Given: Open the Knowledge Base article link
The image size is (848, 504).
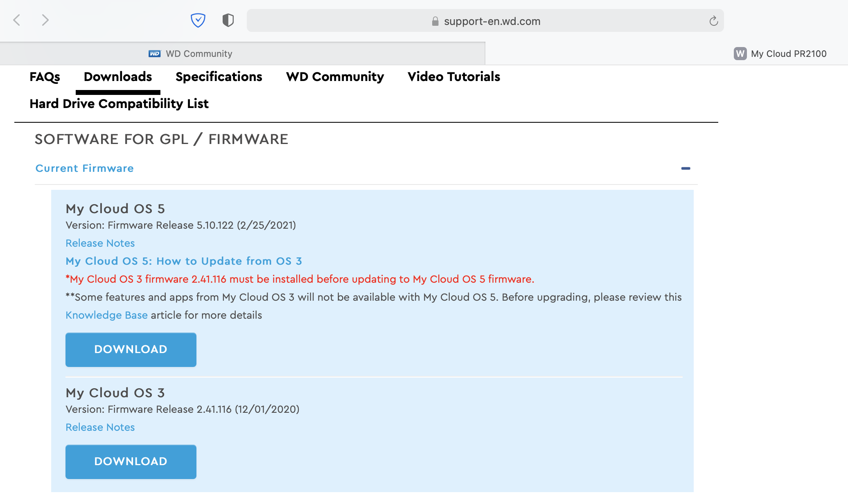Looking at the screenshot, I should pos(106,315).
